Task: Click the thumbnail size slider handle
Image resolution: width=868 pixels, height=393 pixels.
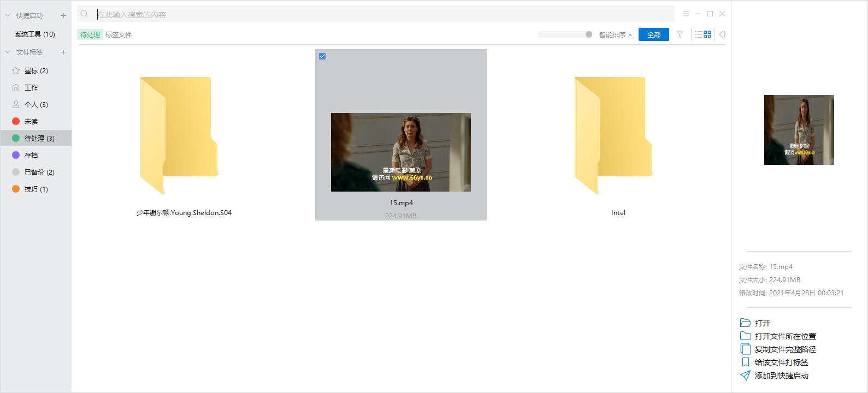Action: 588,34
